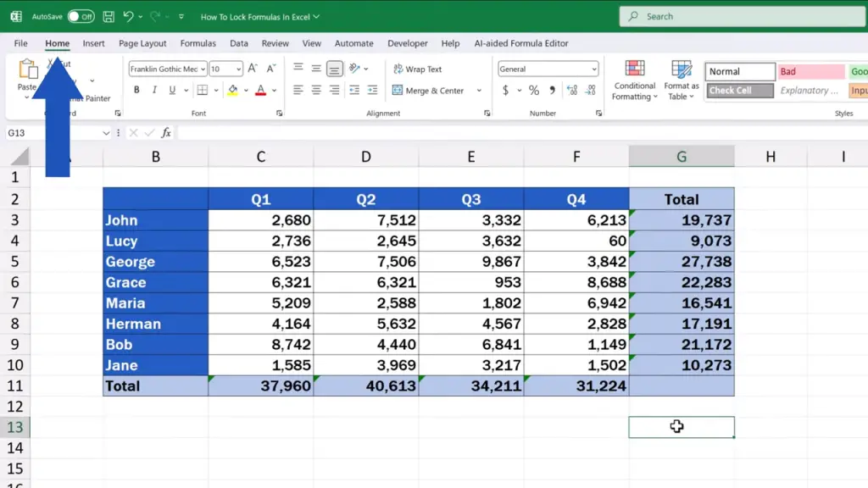Screen dimensions: 868x488
Task: Apply Percent Style format
Action: pyautogui.click(x=533, y=90)
